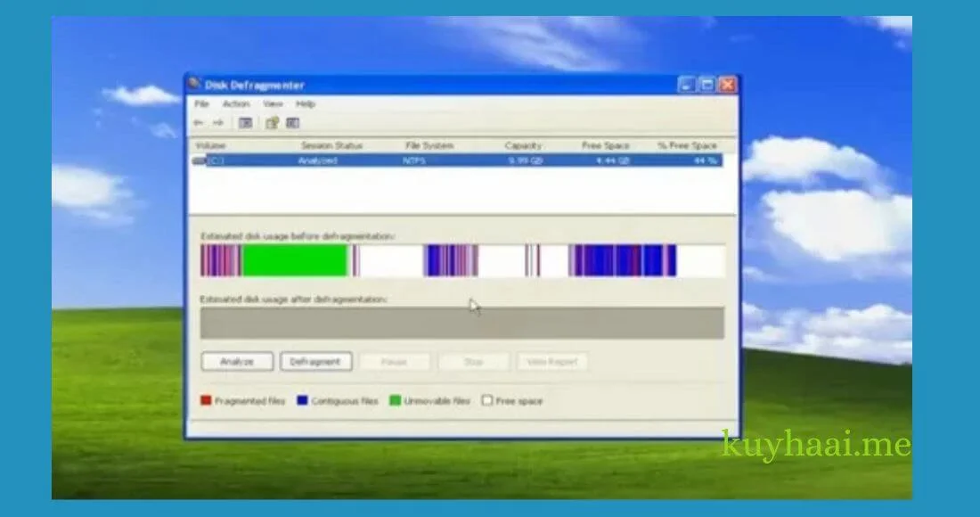This screenshot has width=980, height=517.
Task: Click the Defragment button
Action: point(315,361)
